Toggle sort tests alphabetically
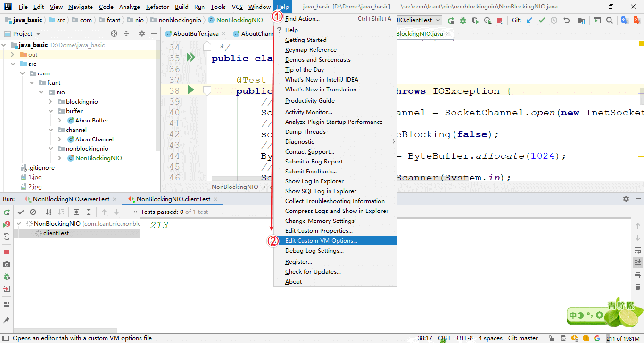Viewport: 644px width, 343px height. [49, 212]
